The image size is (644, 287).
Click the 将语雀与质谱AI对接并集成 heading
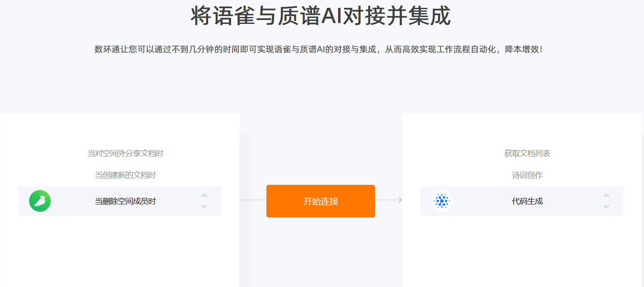321,16
